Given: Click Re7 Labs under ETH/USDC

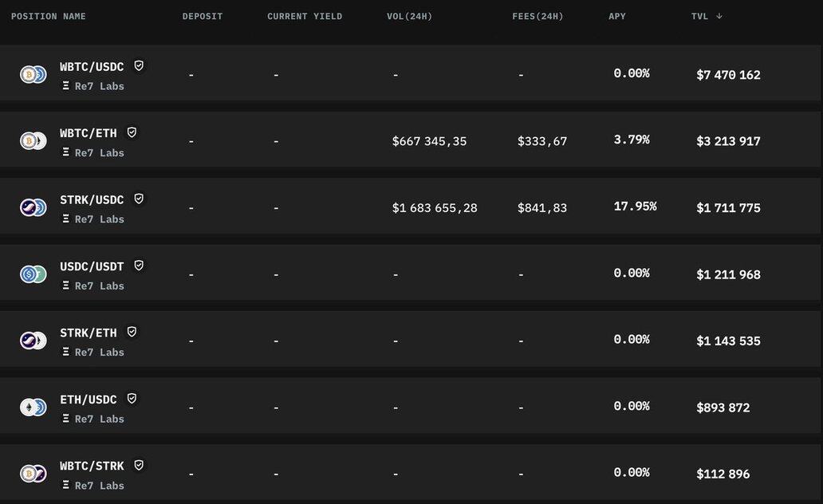Looking at the screenshot, I should 99,419.
